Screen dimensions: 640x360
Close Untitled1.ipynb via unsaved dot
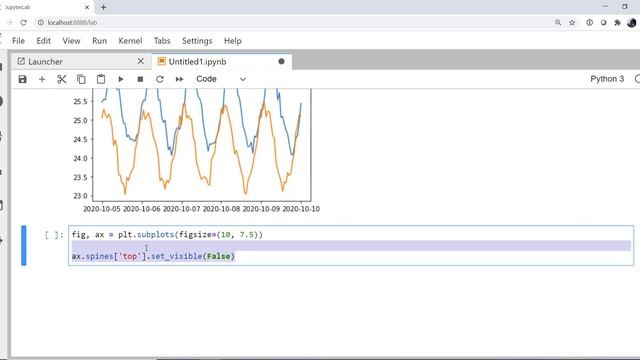[281, 62]
